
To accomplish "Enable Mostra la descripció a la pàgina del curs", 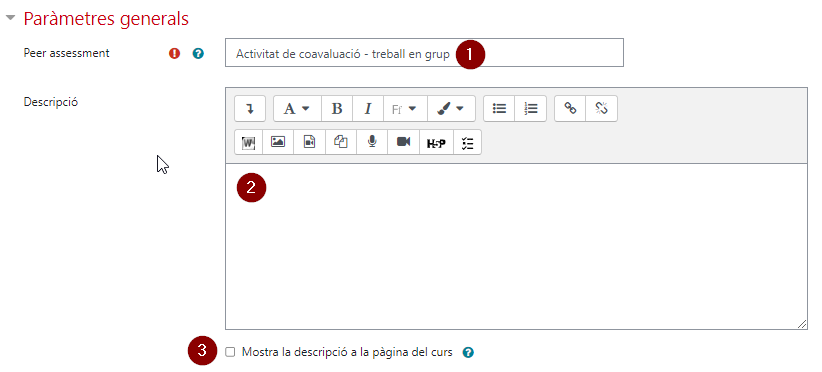I will tap(230, 352).
